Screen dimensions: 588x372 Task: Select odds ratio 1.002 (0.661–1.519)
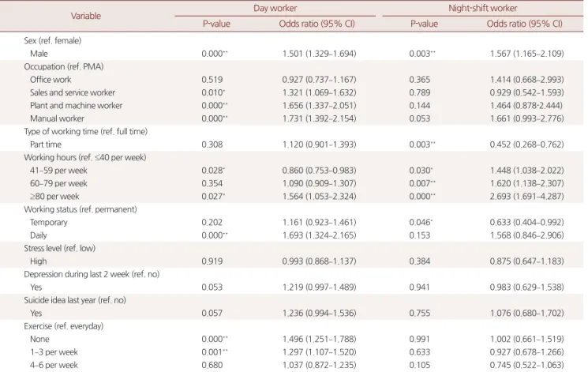pyautogui.click(x=527, y=339)
